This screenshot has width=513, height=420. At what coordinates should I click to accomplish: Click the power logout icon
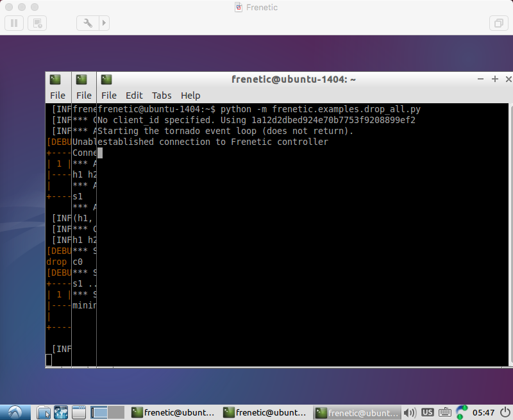pyautogui.click(x=505, y=412)
